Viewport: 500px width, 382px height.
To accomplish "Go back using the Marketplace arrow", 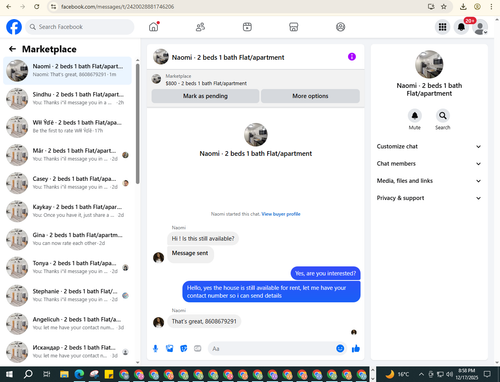I will pos(12,49).
